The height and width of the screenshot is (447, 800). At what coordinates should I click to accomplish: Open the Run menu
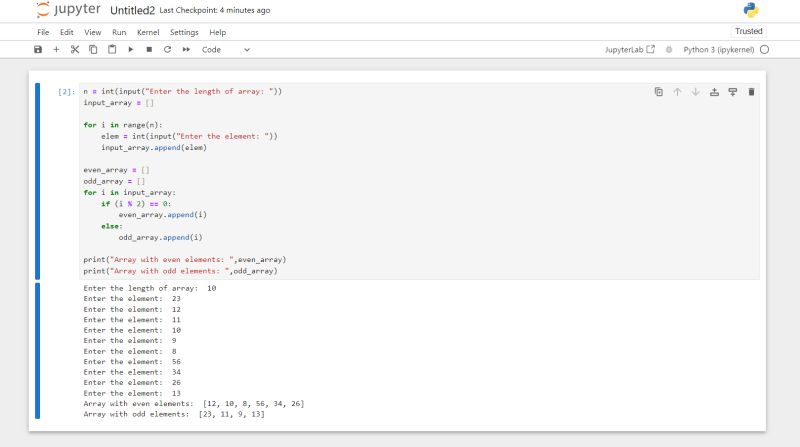click(x=119, y=32)
